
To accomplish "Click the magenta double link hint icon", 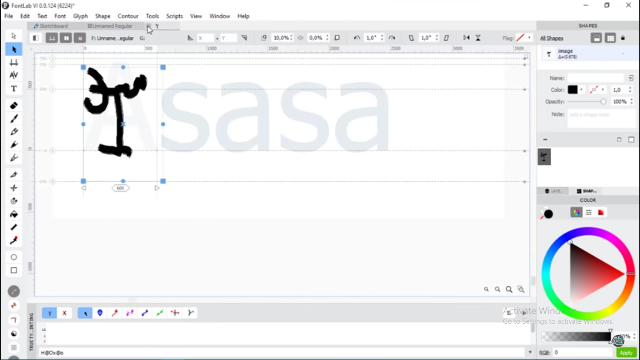I will pos(130,313).
